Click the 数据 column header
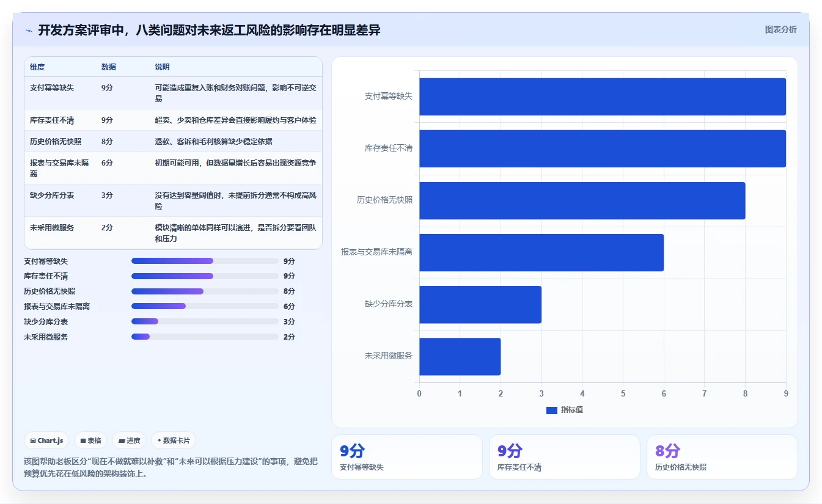The height and width of the screenshot is (504, 822). [109, 67]
